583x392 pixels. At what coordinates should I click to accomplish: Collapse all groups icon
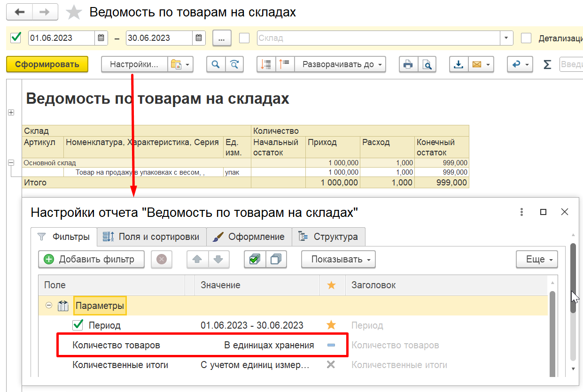click(266, 64)
